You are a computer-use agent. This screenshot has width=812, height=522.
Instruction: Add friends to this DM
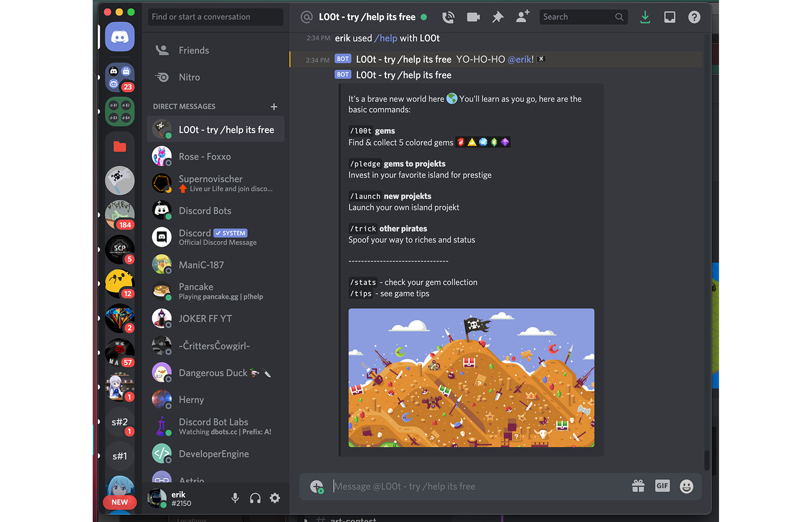pyautogui.click(x=522, y=17)
